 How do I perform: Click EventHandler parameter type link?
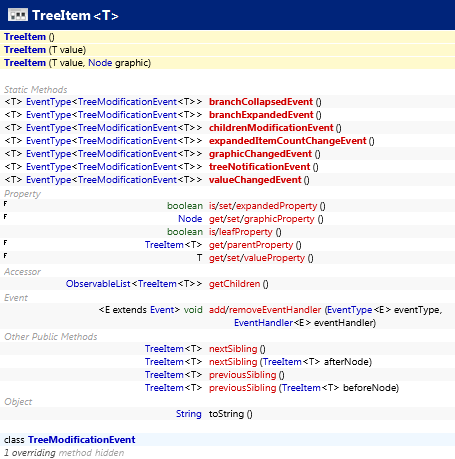[263, 323]
